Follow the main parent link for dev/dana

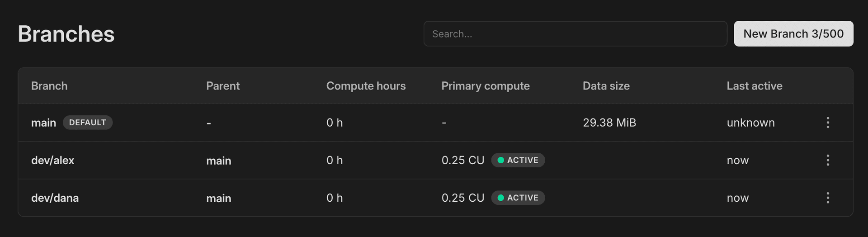tap(218, 198)
